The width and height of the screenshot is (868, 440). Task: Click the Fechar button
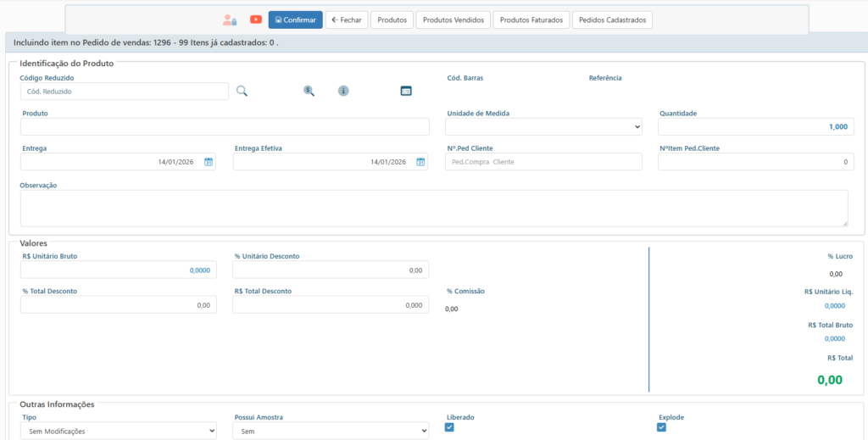(347, 19)
